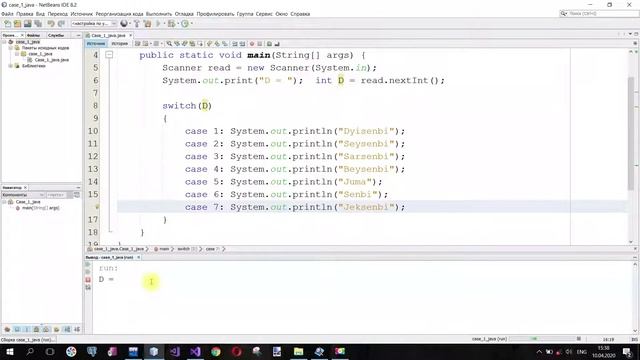640x360 pixels.
Task: Collapse the Пакеты исходных кодов tree node
Action: coord(11,48)
